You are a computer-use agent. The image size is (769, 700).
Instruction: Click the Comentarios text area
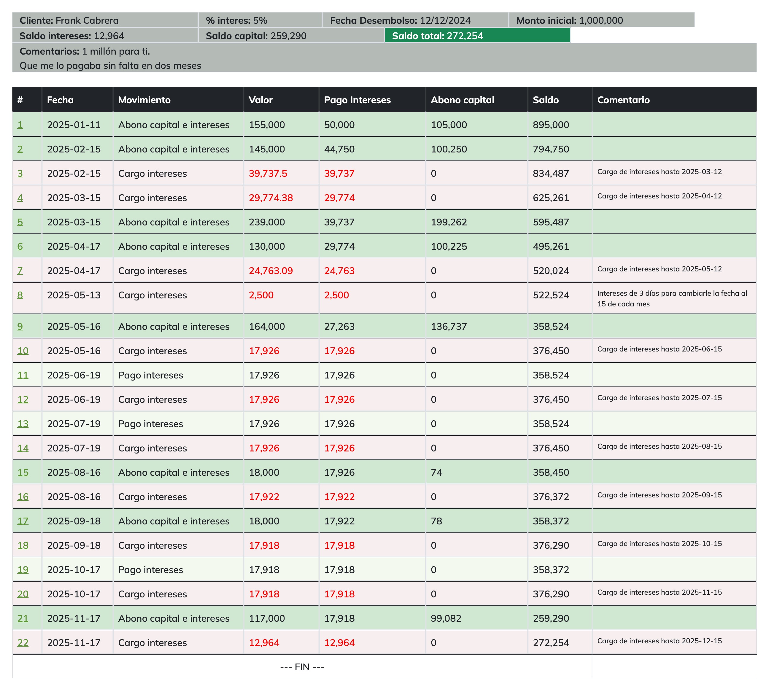click(x=384, y=58)
